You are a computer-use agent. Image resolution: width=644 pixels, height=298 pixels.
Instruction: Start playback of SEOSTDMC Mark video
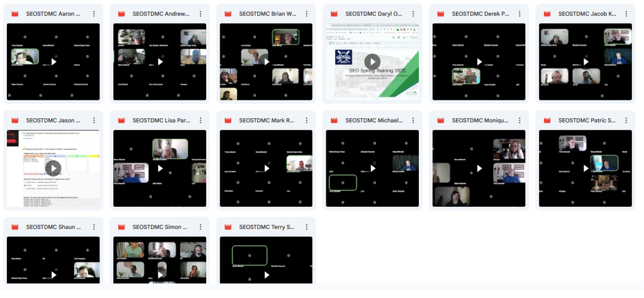tap(267, 168)
